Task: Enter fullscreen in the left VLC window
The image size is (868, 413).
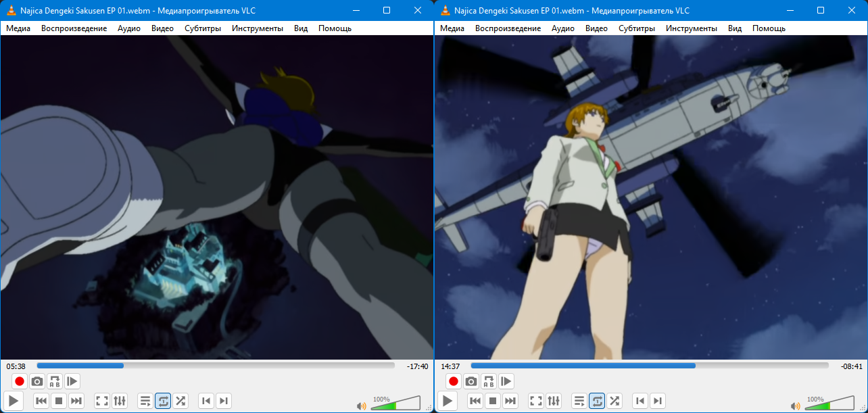Action: 102,401
